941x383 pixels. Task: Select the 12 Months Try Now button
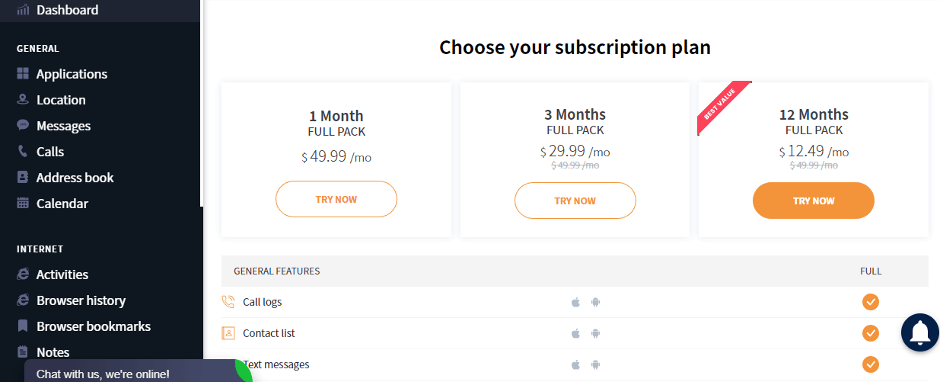813,201
